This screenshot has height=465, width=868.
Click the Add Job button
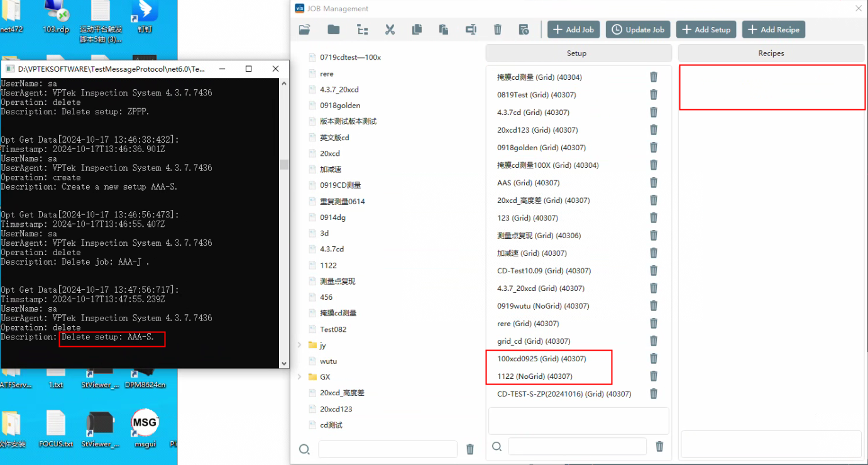point(573,30)
